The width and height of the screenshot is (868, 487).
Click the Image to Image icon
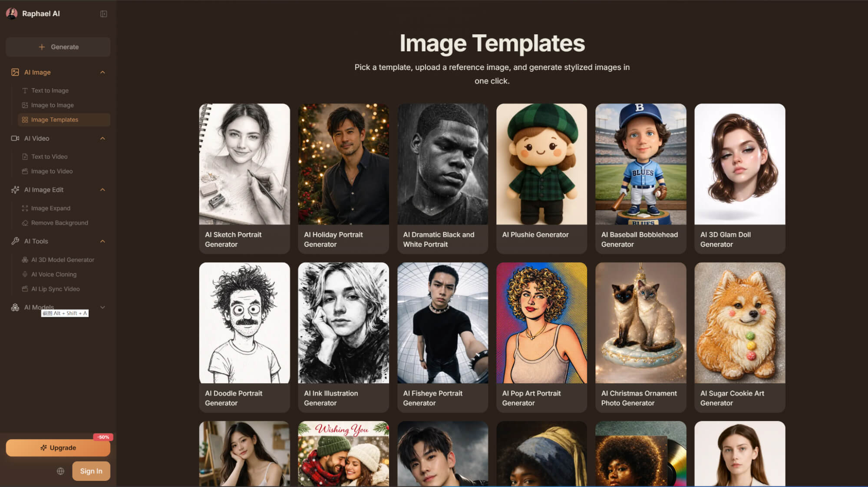(x=25, y=105)
